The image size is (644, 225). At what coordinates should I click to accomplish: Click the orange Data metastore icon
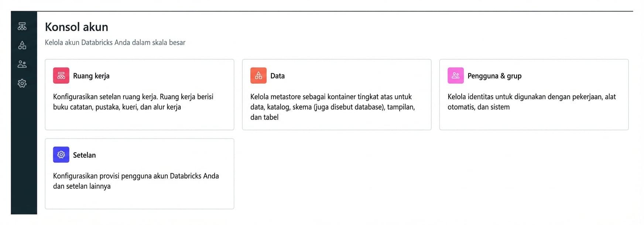pyautogui.click(x=258, y=75)
